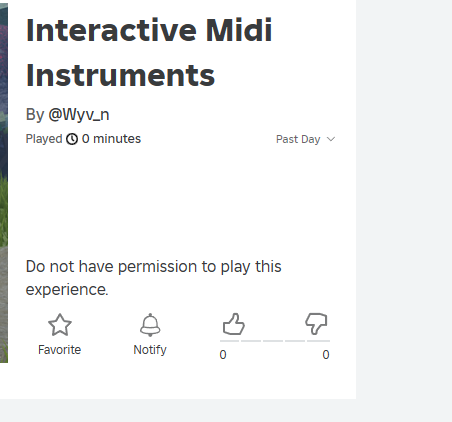Click the empty gray page background at right
Viewport: 452px width, 422px height.
pyautogui.click(x=404, y=200)
